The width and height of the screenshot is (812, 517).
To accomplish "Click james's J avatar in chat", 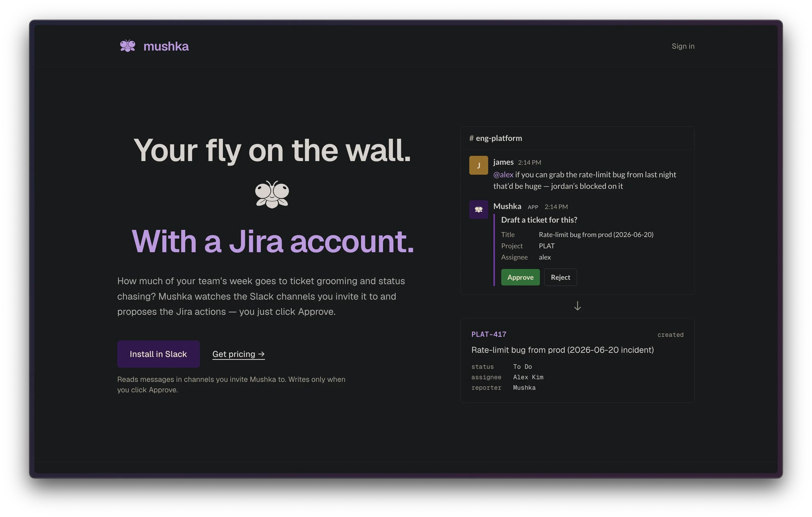I will (478, 165).
